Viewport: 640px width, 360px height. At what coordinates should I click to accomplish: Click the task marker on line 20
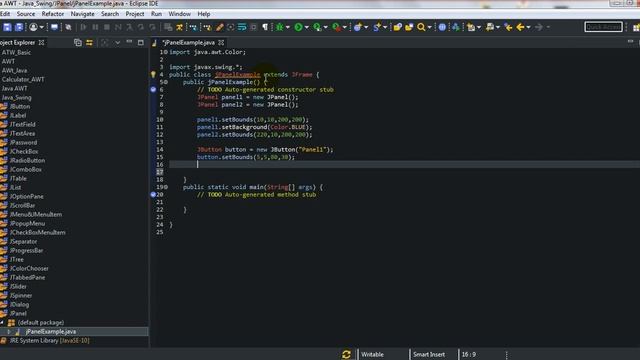click(x=153, y=195)
